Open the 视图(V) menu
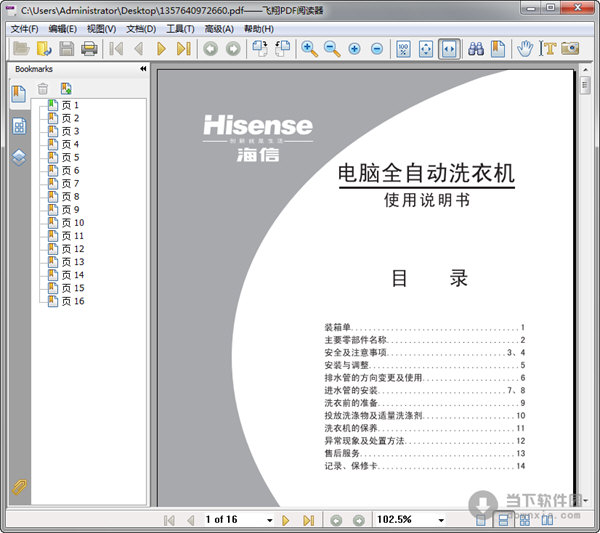This screenshot has height=533, width=600. pyautogui.click(x=101, y=29)
